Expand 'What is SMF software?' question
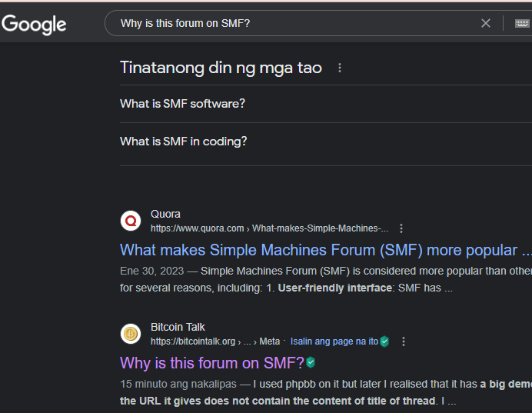Screen dimensions: 532x413 326,104
